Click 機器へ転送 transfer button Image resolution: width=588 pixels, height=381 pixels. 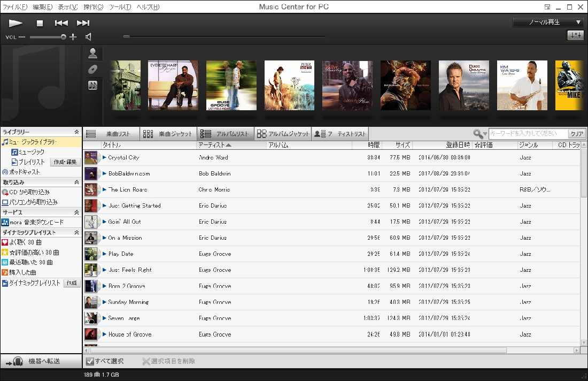point(41,361)
